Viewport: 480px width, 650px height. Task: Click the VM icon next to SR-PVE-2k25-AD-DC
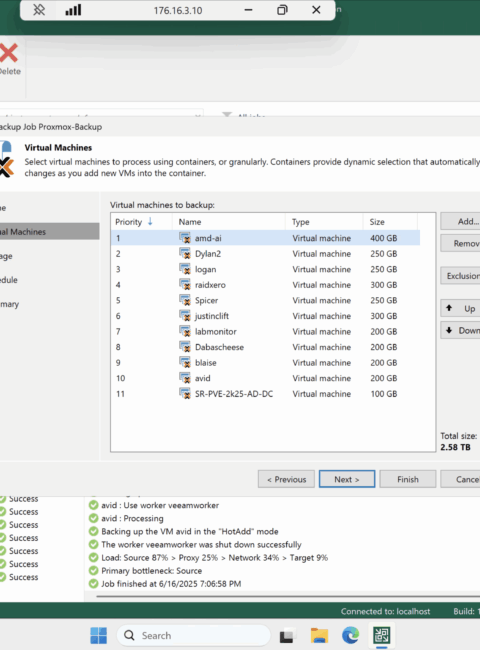[x=184, y=393]
